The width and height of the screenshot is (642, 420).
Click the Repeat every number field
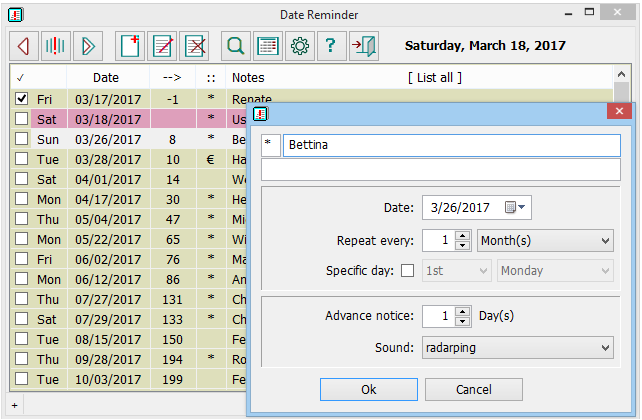coord(439,240)
